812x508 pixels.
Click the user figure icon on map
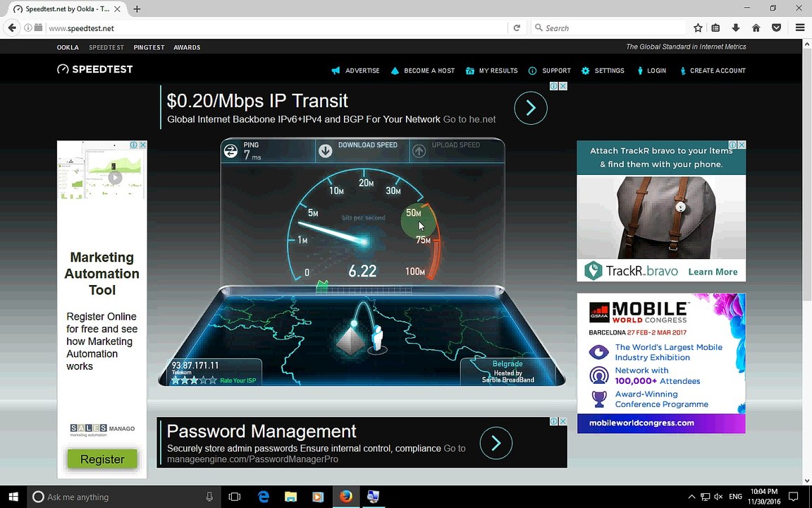378,339
